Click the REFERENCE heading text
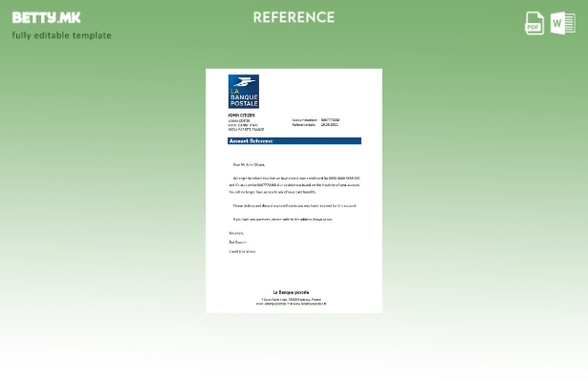Image resolution: width=588 pixels, height=382 pixels. (294, 17)
